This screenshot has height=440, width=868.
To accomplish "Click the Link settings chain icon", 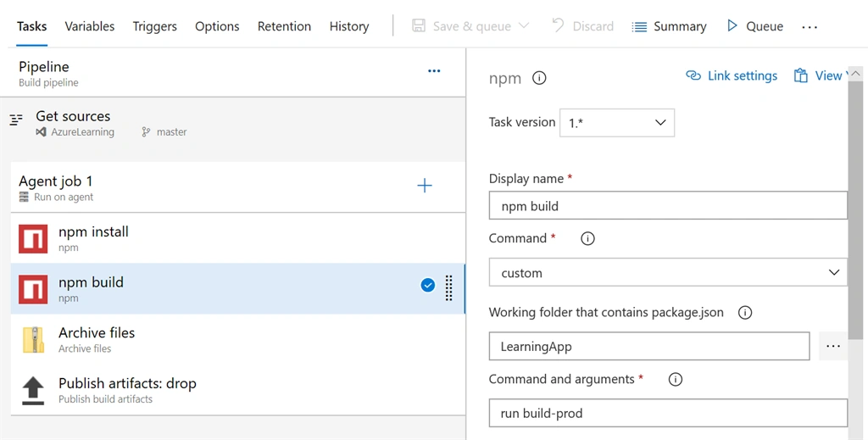I will pyautogui.click(x=693, y=75).
